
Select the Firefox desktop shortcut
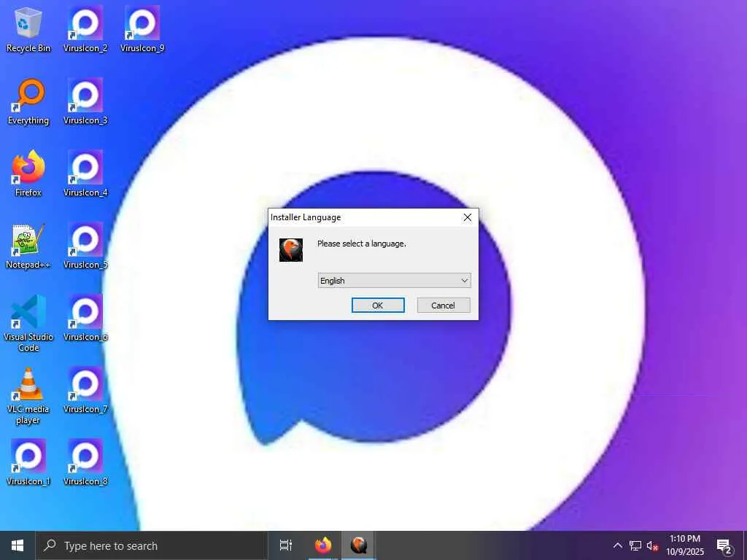28,174
